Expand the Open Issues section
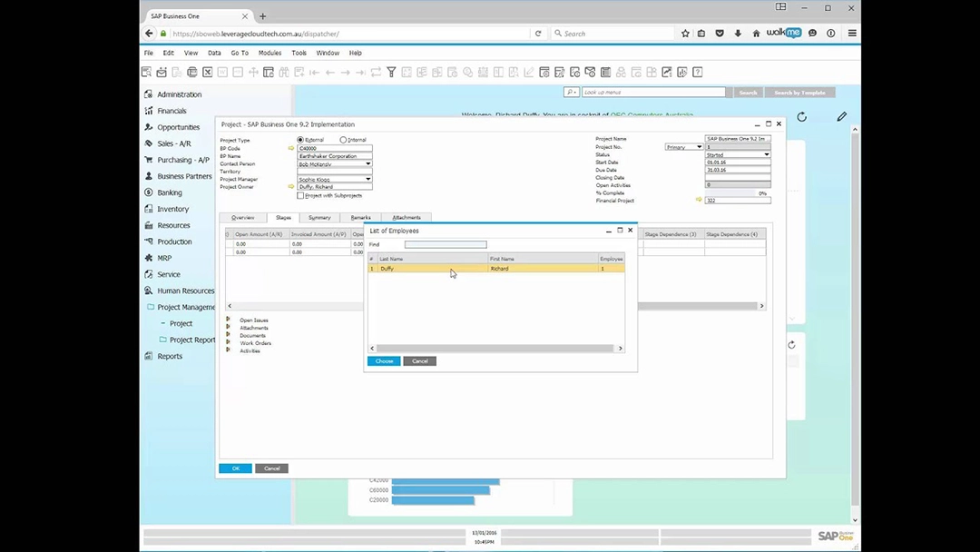980x552 pixels. point(228,320)
